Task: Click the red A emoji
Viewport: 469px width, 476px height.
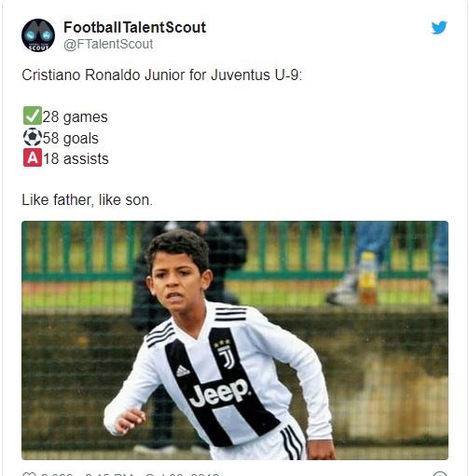Action: click(33, 157)
